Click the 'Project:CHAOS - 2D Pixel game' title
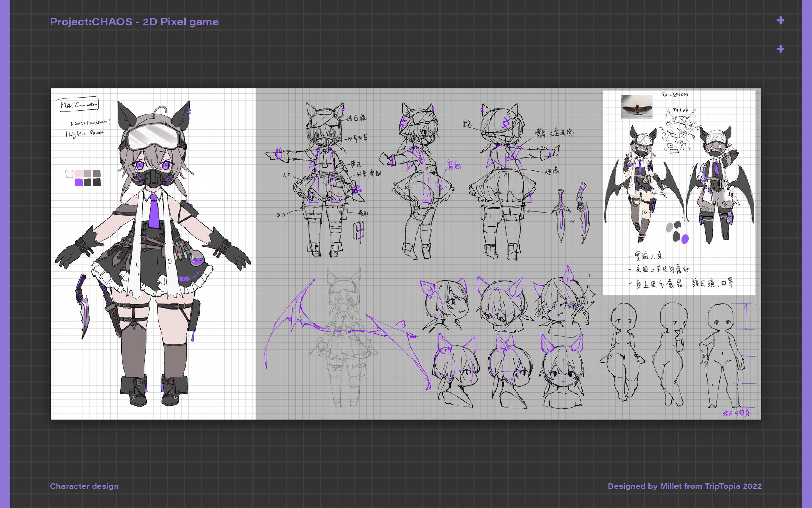 click(x=135, y=22)
